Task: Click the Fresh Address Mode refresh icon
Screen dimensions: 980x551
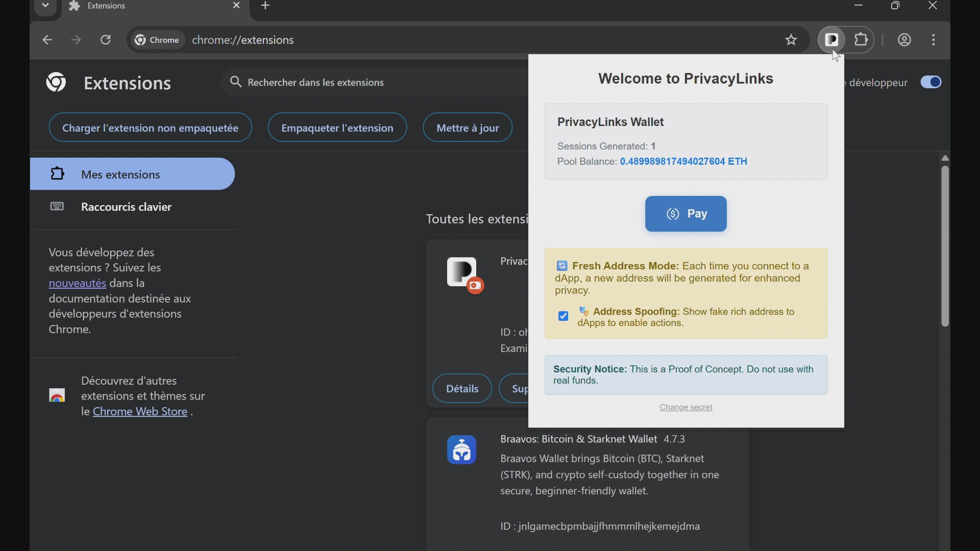Action: [562, 266]
